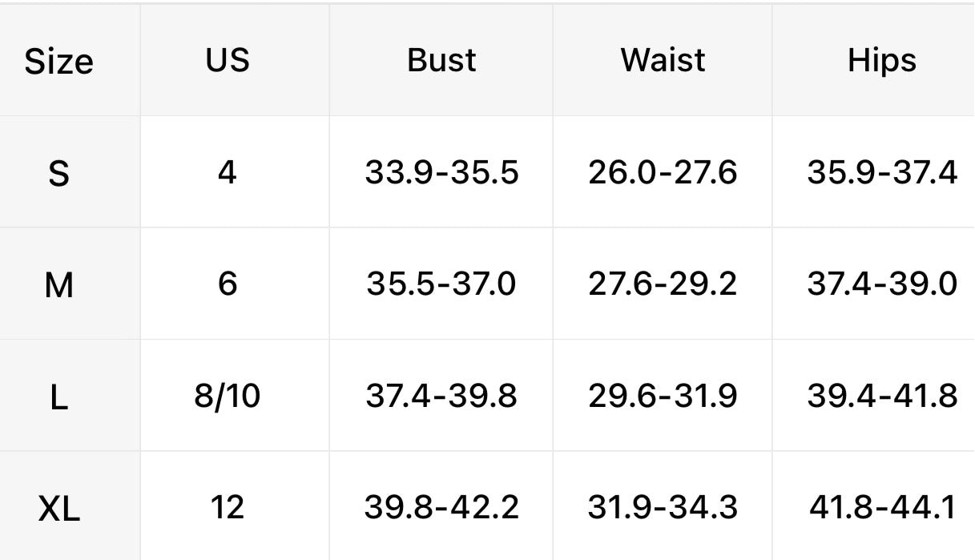The width and height of the screenshot is (975, 560).
Task: Select hips range 41.8-44.1 cell
Action: click(x=881, y=507)
